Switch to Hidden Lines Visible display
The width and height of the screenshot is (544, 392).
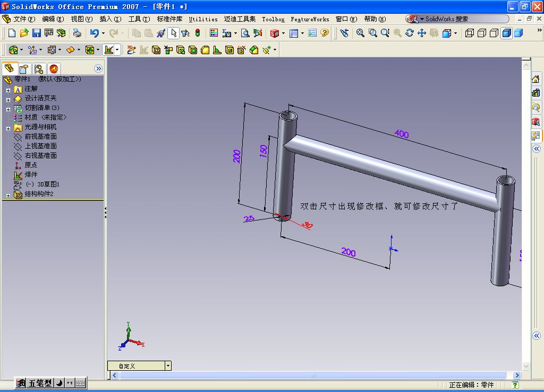tap(481, 33)
